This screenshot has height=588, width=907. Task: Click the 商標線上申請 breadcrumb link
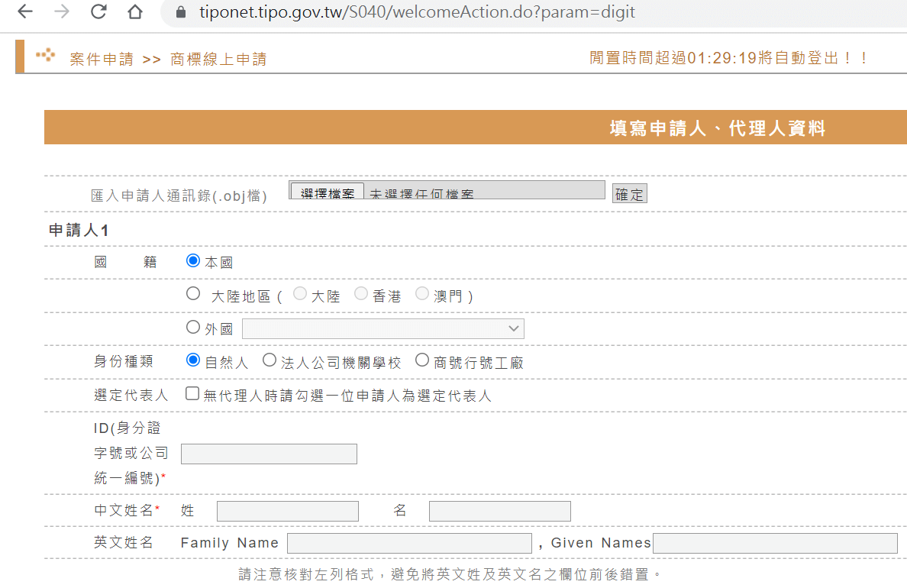coord(218,59)
